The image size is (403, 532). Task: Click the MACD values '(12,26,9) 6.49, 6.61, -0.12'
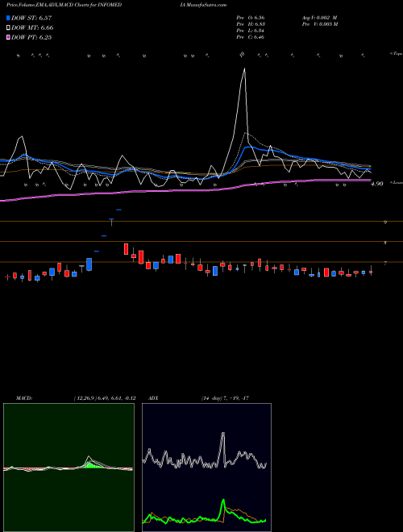(x=105, y=398)
